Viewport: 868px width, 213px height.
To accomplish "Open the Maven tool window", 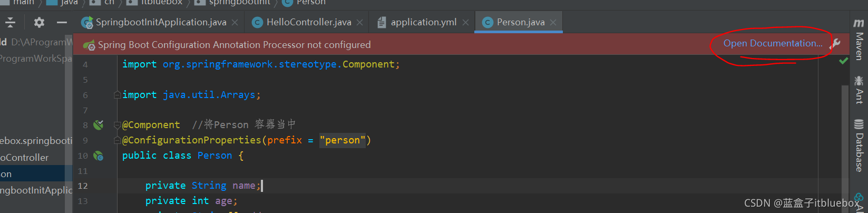I will [859, 40].
